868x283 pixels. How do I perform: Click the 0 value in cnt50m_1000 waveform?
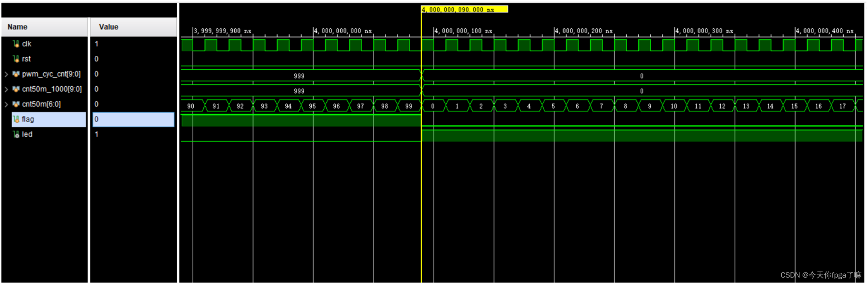(641, 91)
